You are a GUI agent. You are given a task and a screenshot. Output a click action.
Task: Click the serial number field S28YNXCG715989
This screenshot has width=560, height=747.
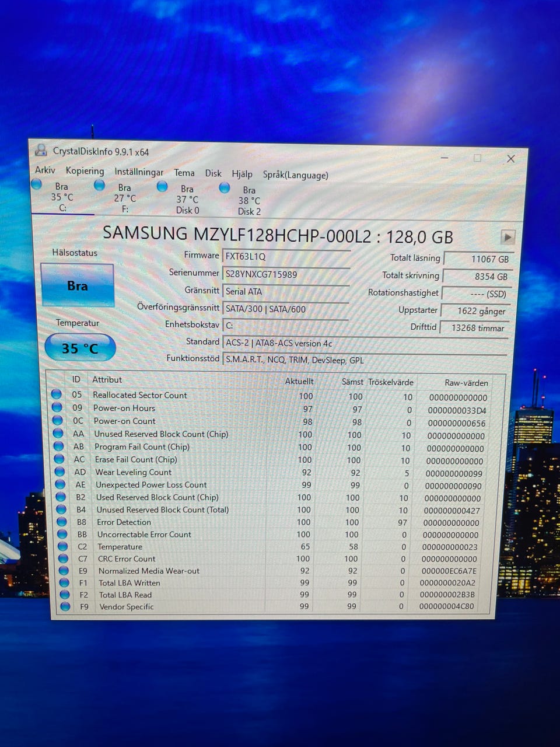click(x=286, y=274)
